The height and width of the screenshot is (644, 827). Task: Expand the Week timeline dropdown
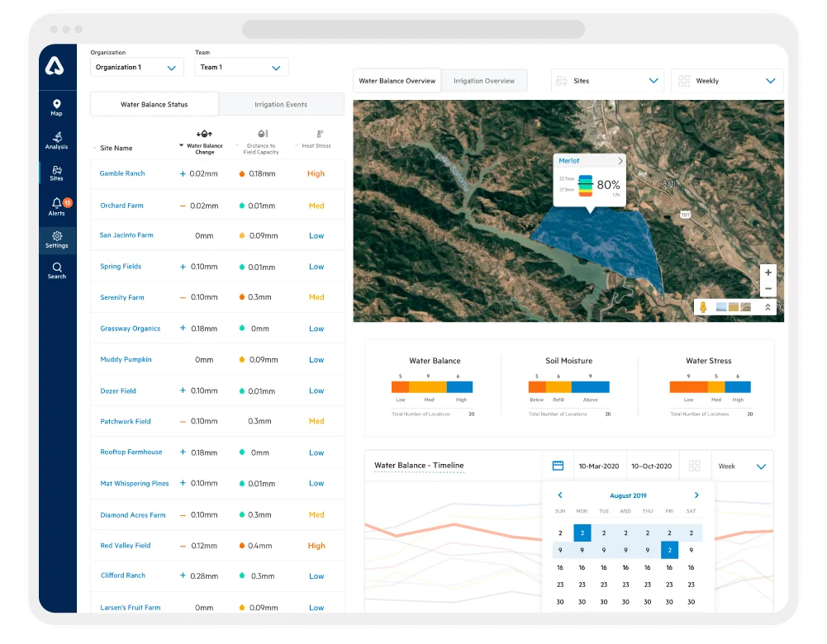click(x=742, y=466)
